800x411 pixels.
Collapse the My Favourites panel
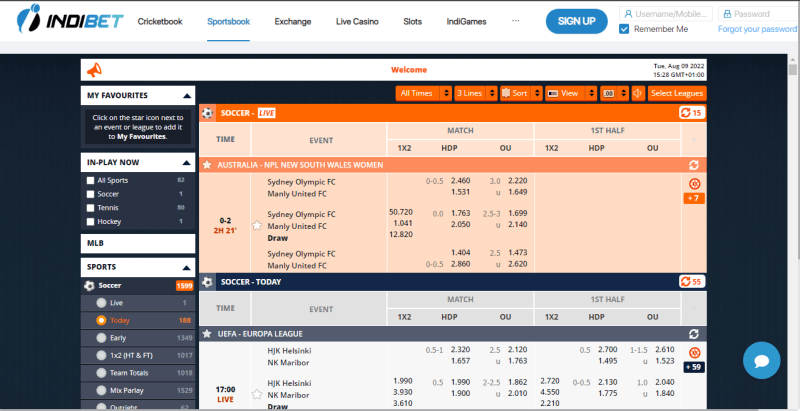[187, 95]
